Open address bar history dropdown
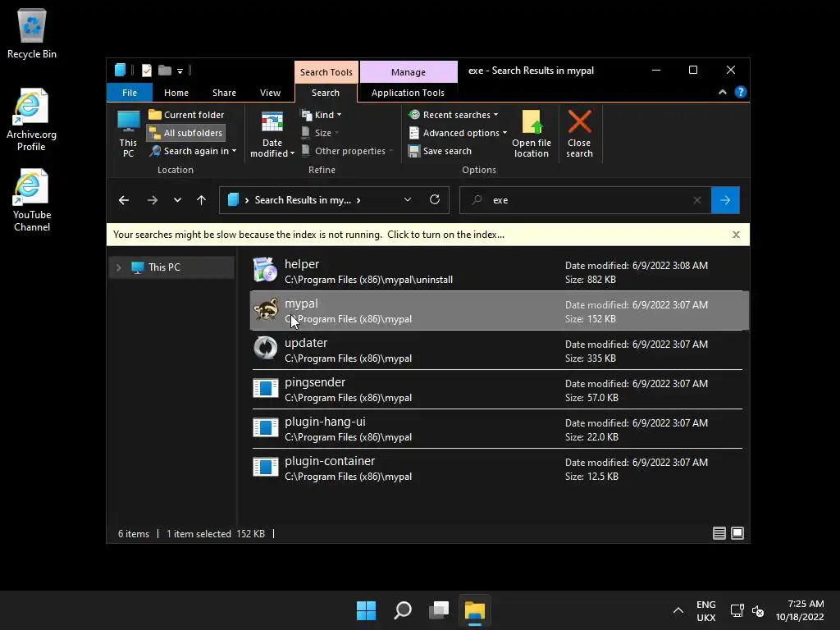840x630 pixels. (x=408, y=200)
